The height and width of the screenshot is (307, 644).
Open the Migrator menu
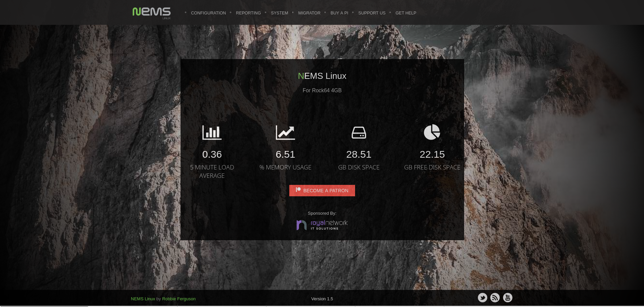(x=309, y=13)
